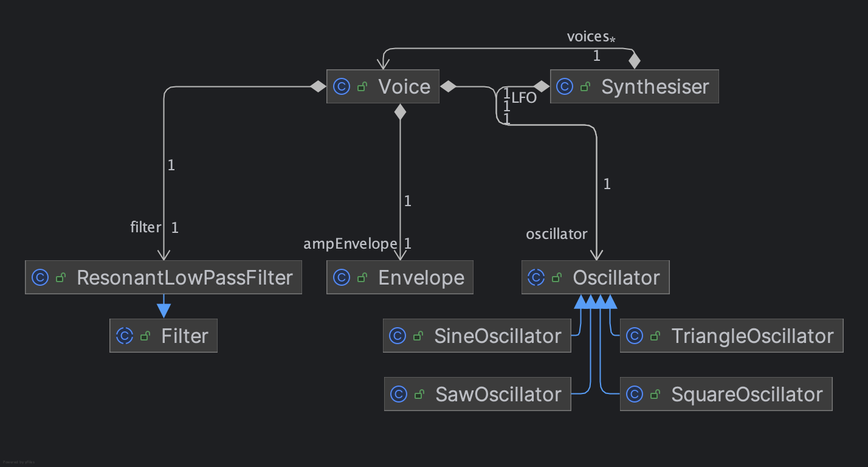This screenshot has height=467, width=868.
Task: Select the 'Oscillator' base class name
Action: click(616, 278)
